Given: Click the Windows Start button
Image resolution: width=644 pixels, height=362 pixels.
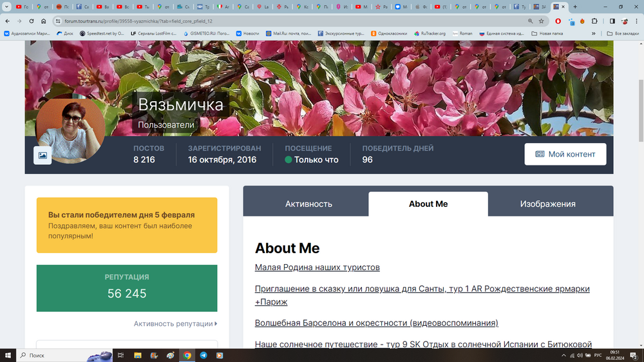Looking at the screenshot, I should (x=9, y=355).
